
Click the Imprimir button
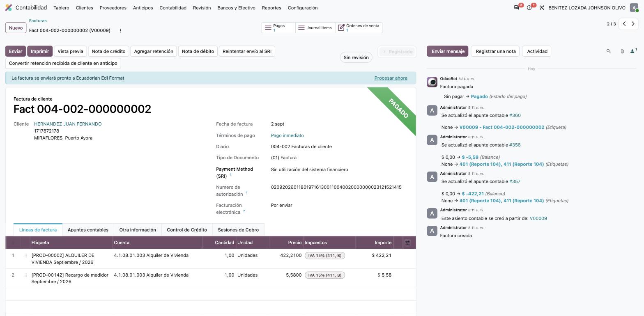40,51
